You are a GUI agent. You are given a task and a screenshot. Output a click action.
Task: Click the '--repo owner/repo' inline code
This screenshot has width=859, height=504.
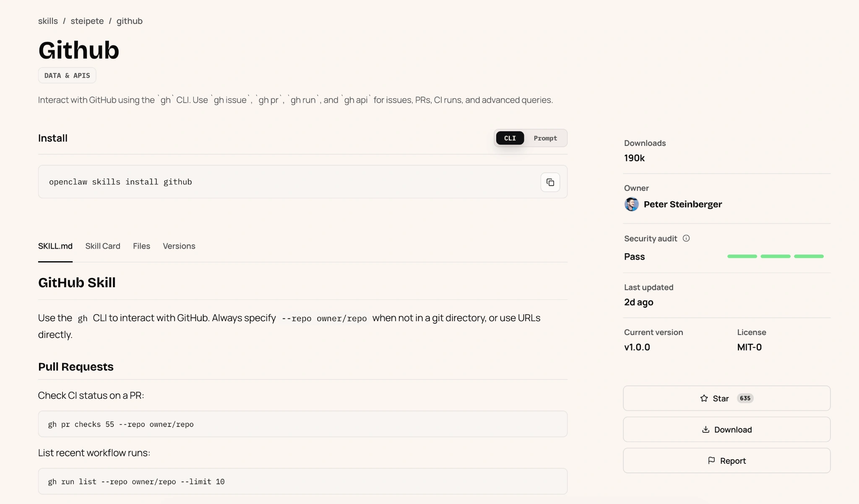click(324, 318)
